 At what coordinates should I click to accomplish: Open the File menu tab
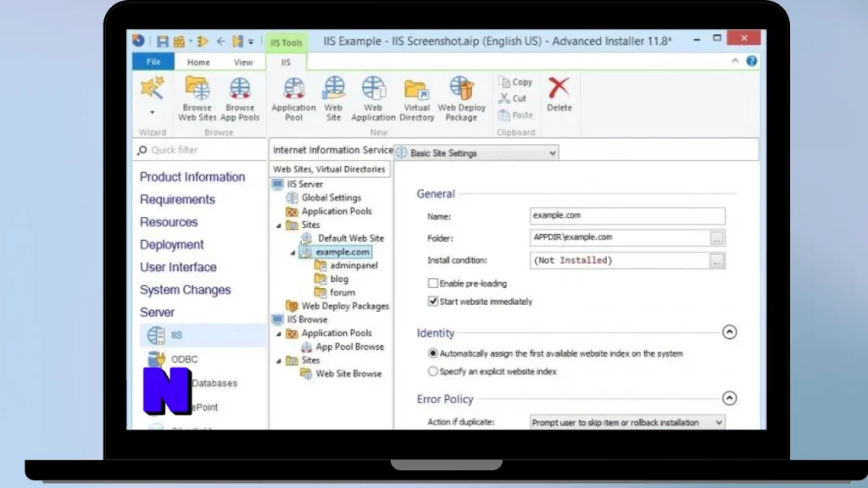(x=153, y=62)
